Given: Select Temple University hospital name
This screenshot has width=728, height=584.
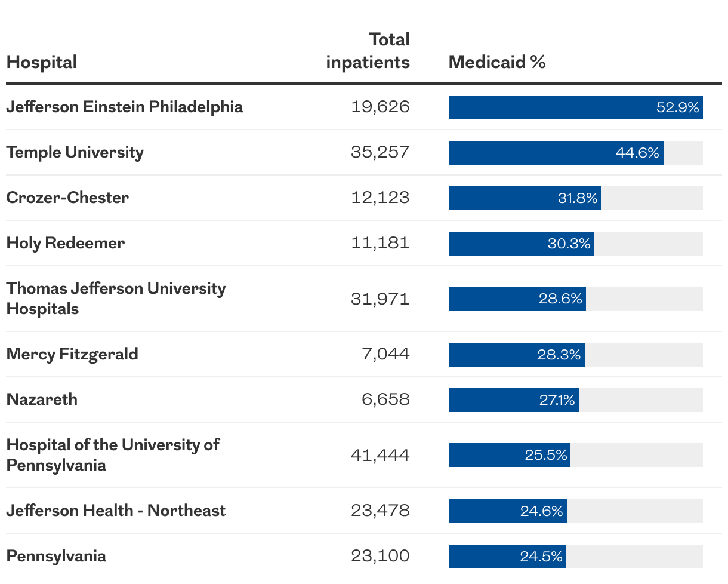Looking at the screenshot, I should [75, 153].
